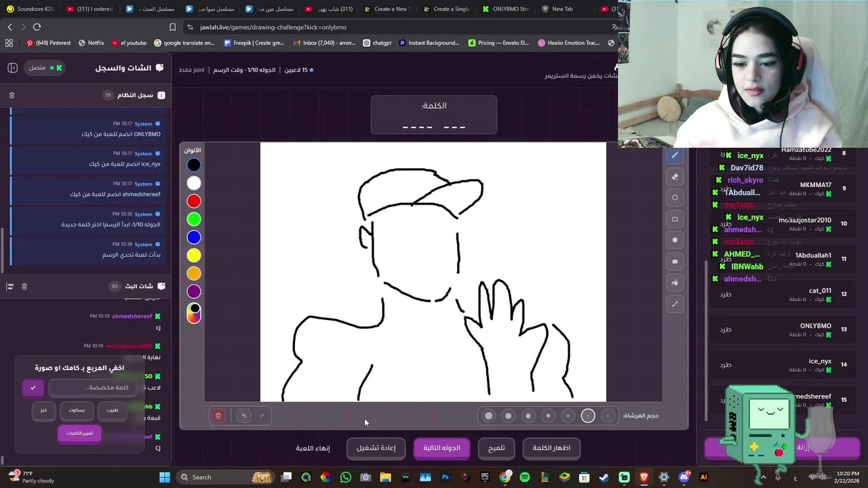Kick player ONLYBMO with طرد
The width and height of the screenshot is (868, 488).
click(726, 329)
